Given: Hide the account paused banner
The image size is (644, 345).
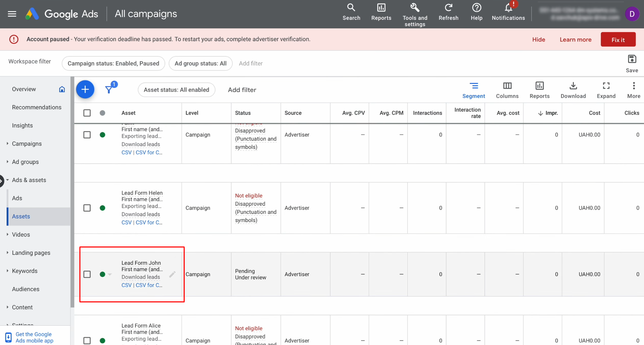Looking at the screenshot, I should coord(538,40).
